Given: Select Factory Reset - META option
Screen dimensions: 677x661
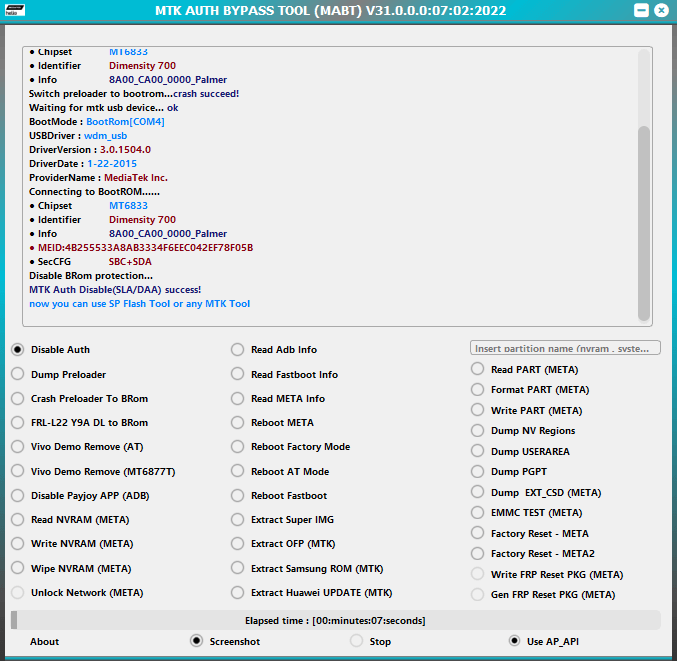Looking at the screenshot, I should pos(478,533).
